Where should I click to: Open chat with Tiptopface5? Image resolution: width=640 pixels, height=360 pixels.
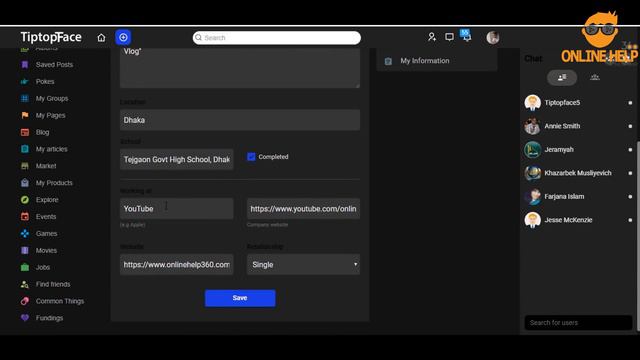pos(578,103)
